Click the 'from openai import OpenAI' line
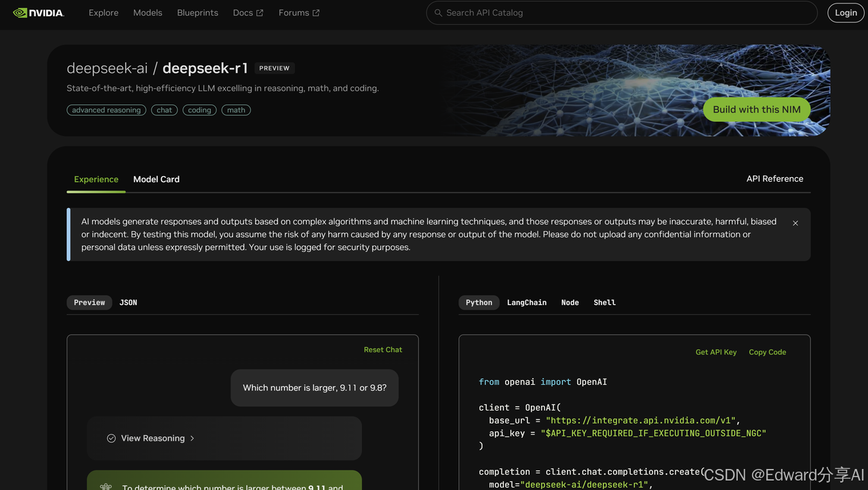 coord(542,382)
